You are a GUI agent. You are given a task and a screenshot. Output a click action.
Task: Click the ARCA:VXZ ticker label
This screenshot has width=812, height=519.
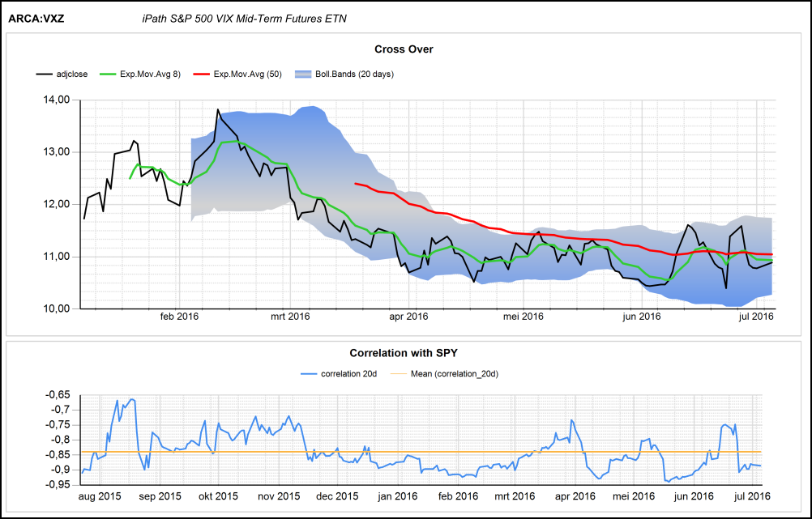[36, 19]
